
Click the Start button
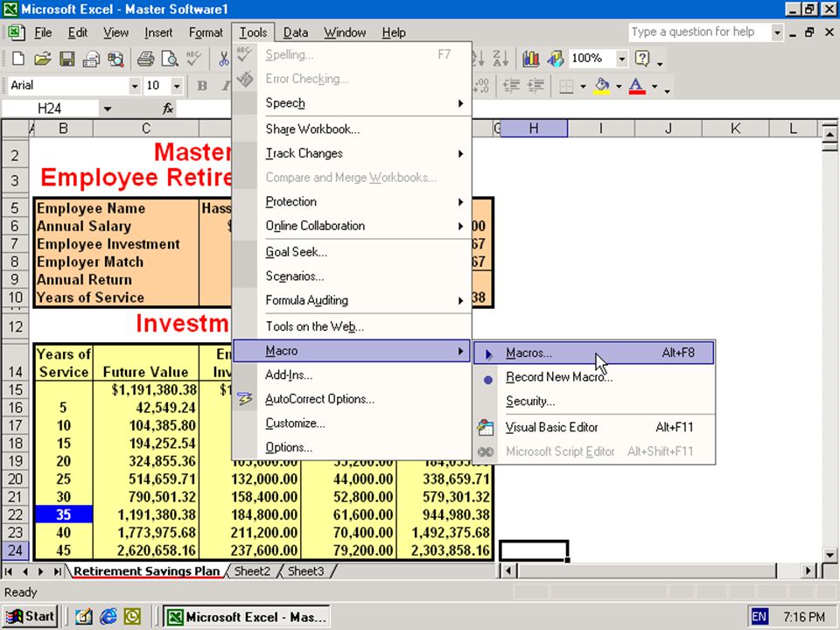tap(31, 617)
